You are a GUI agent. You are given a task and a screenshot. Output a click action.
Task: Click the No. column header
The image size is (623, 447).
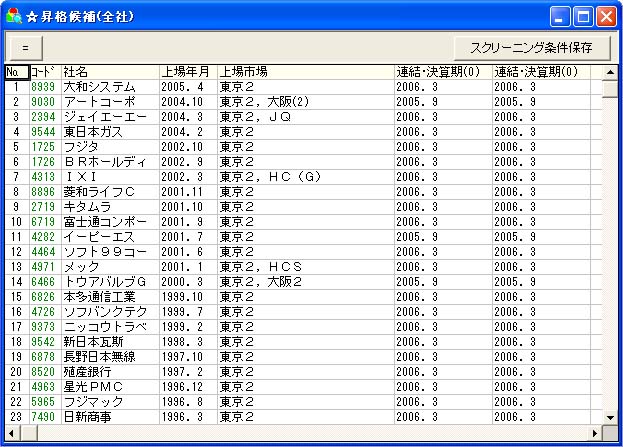(16, 72)
